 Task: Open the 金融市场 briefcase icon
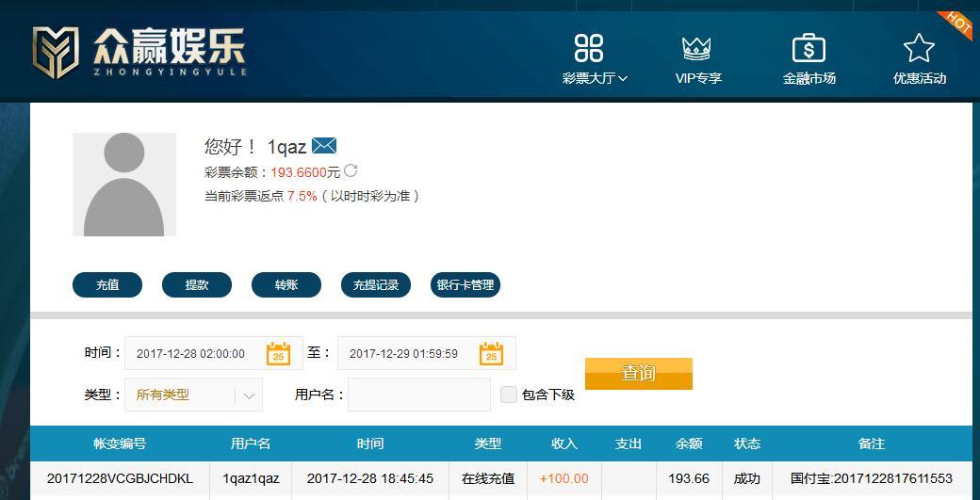pyautogui.click(x=808, y=48)
